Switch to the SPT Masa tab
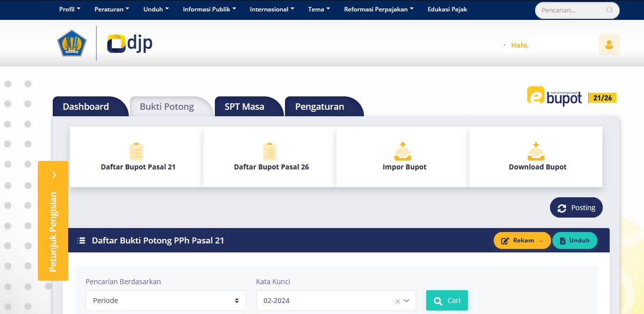This screenshot has height=314, width=644. [244, 107]
